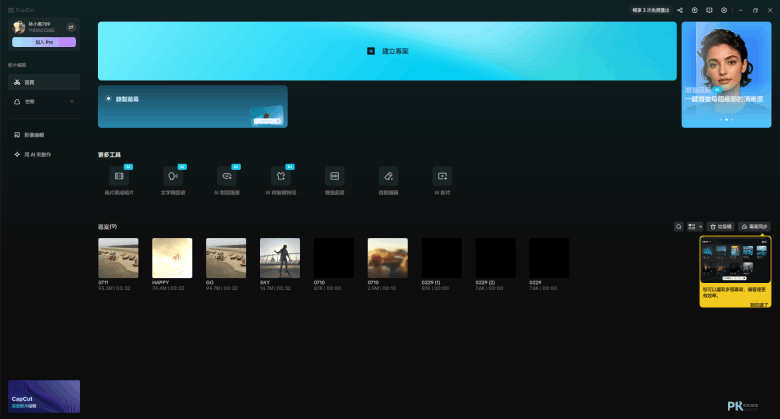This screenshot has height=419, width=780.
Task: Open the auto removal eraser tool
Action: [x=389, y=176]
